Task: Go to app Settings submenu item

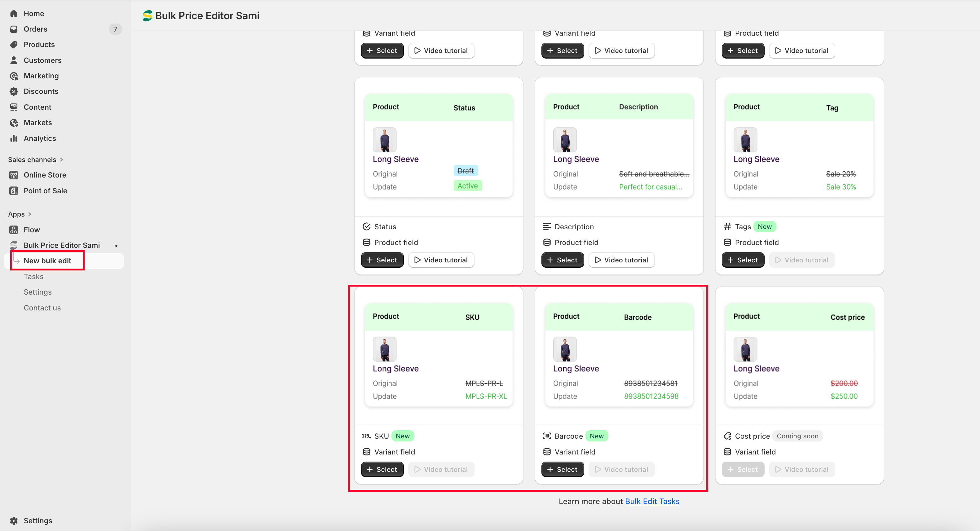Action: tap(38, 292)
